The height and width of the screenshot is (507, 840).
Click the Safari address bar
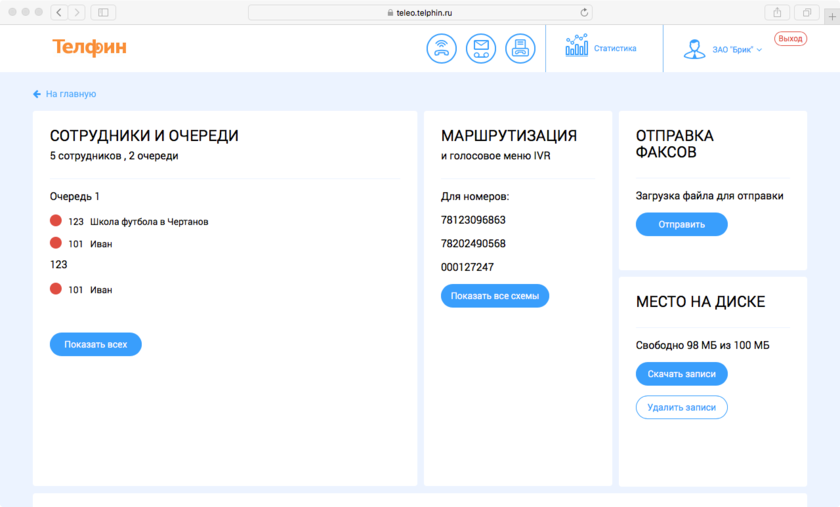point(420,12)
